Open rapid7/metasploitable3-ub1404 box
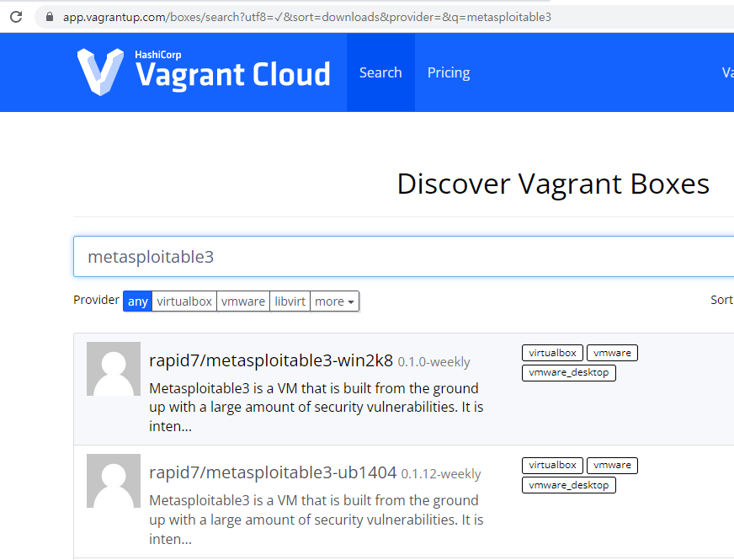 273,472
